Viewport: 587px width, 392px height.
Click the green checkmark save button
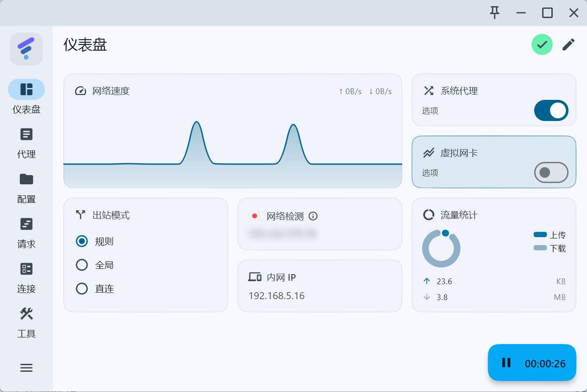tap(542, 44)
